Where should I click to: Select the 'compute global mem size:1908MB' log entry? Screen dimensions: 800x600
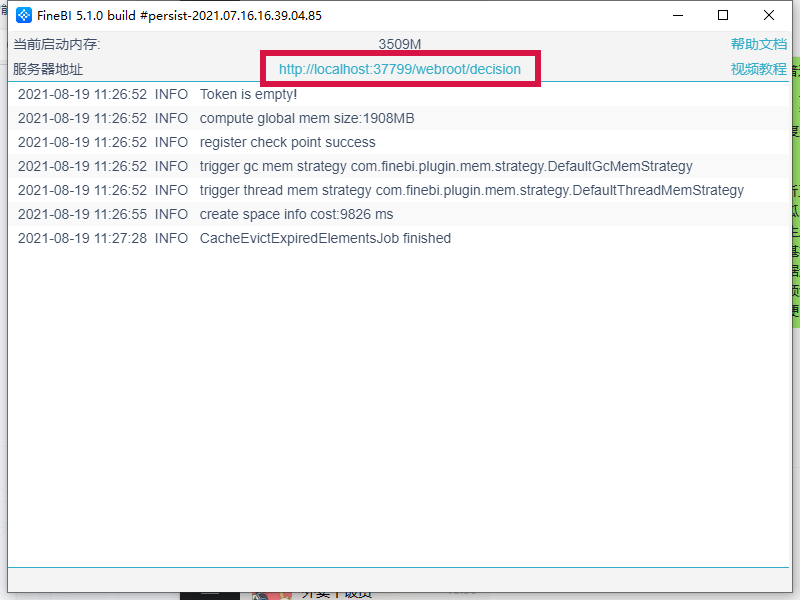[398, 118]
